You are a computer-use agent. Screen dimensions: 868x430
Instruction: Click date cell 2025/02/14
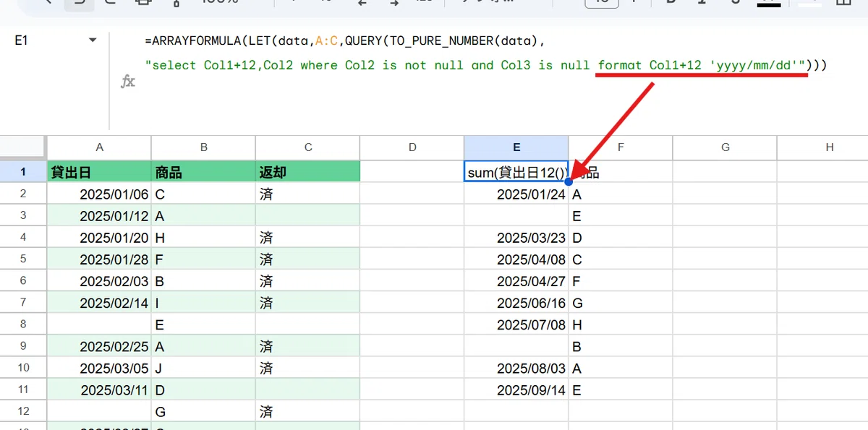(99, 303)
